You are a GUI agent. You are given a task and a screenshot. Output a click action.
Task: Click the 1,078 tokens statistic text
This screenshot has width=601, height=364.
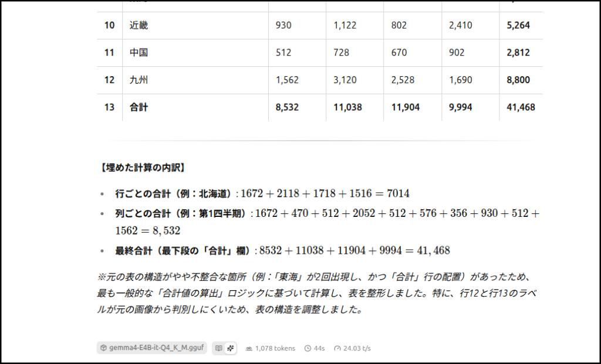(x=275, y=348)
